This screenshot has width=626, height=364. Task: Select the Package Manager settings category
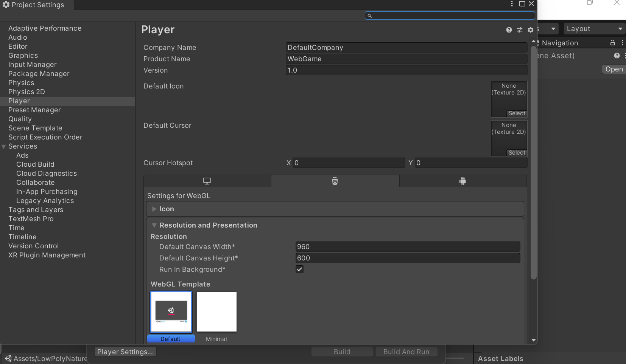[39, 74]
